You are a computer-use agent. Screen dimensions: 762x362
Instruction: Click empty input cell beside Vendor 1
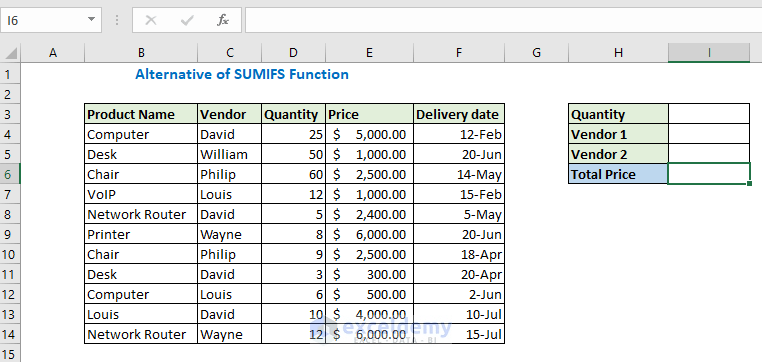709,134
